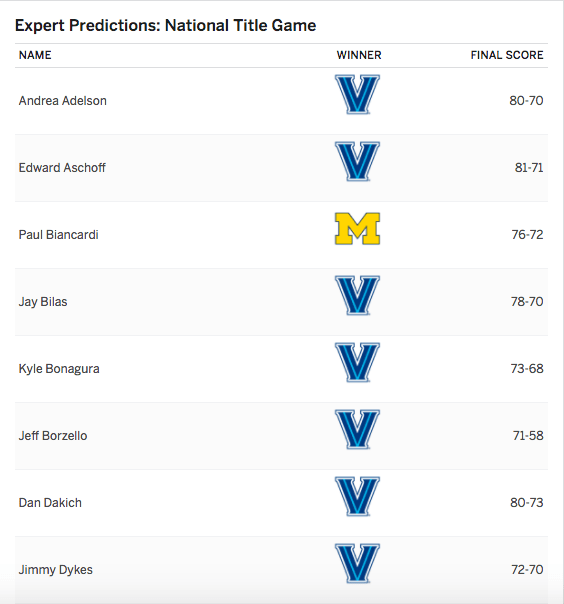This screenshot has height=604, width=564.
Task: Click the 81-71 score for Edward Aschoff
Action: coord(529,168)
